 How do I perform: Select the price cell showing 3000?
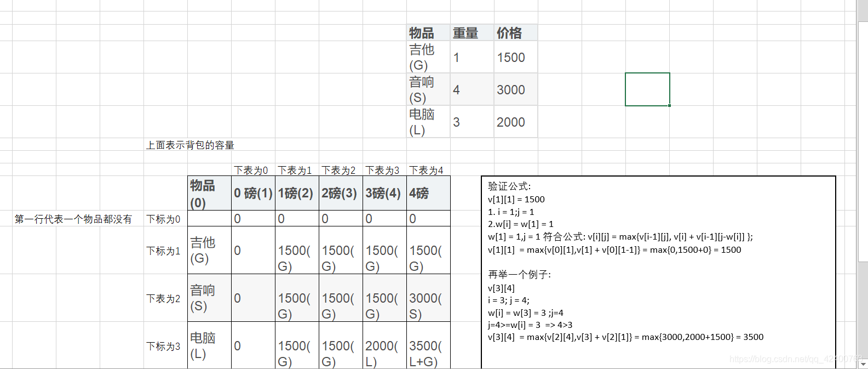pyautogui.click(x=516, y=89)
